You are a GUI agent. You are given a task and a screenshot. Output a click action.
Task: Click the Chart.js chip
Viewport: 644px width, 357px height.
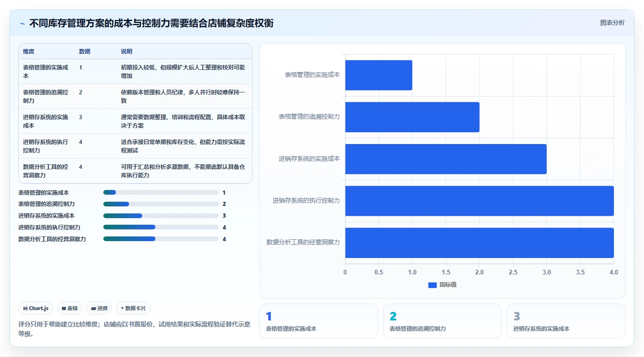(x=36, y=308)
